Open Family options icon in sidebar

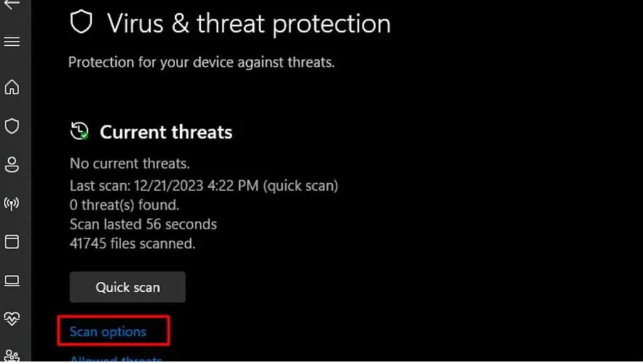tap(12, 356)
